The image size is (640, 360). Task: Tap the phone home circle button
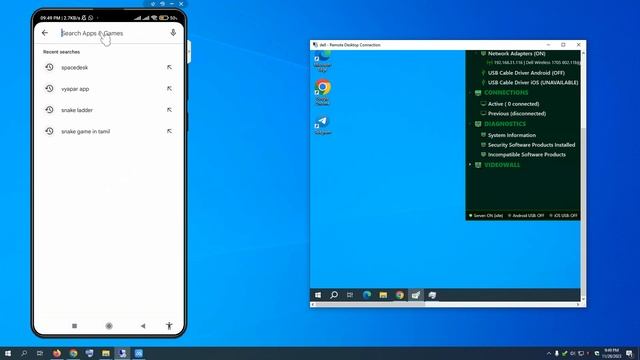click(109, 326)
